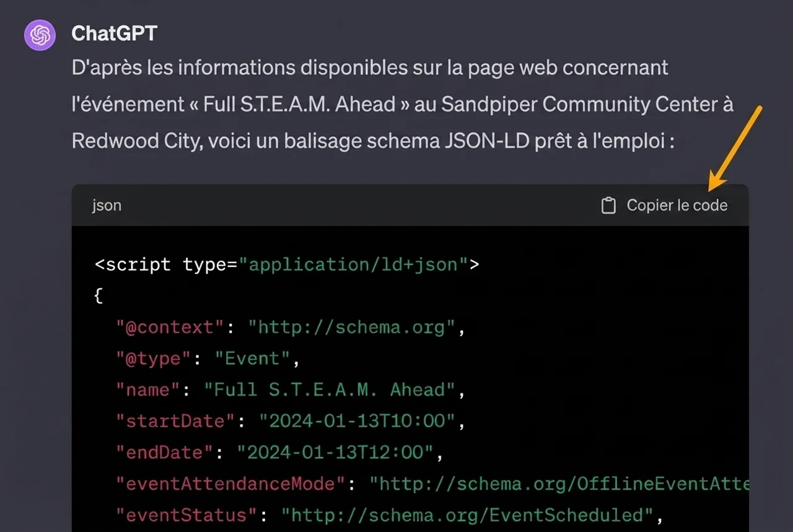Click the "startDate" key in code

(175, 421)
